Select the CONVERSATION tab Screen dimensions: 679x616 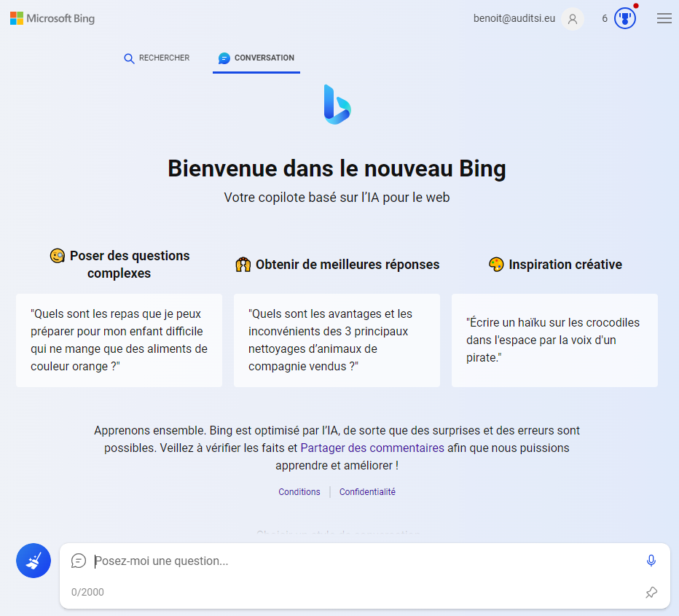(256, 58)
